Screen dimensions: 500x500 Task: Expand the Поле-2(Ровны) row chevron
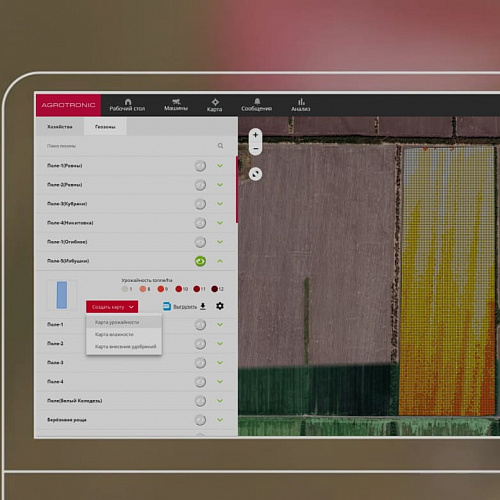pyautogui.click(x=220, y=185)
